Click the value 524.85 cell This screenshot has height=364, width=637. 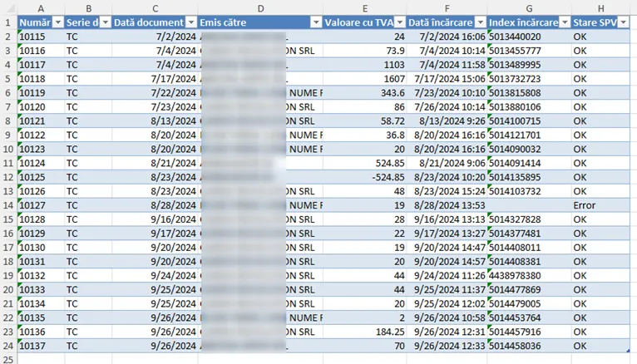click(x=365, y=163)
